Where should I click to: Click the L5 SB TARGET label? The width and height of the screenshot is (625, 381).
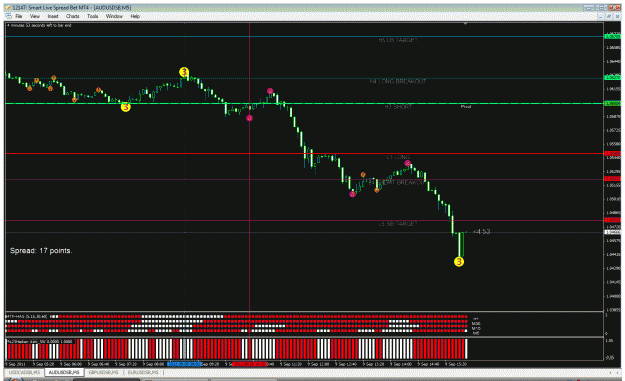tap(397, 224)
